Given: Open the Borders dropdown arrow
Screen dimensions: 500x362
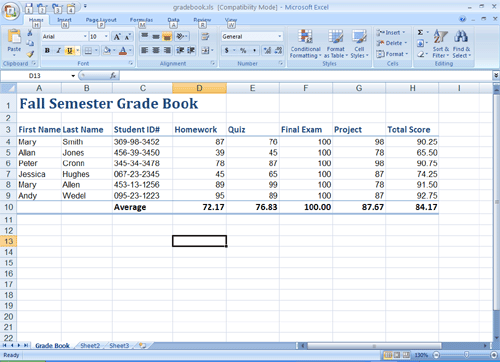Looking at the screenshot, I should click(96, 50).
